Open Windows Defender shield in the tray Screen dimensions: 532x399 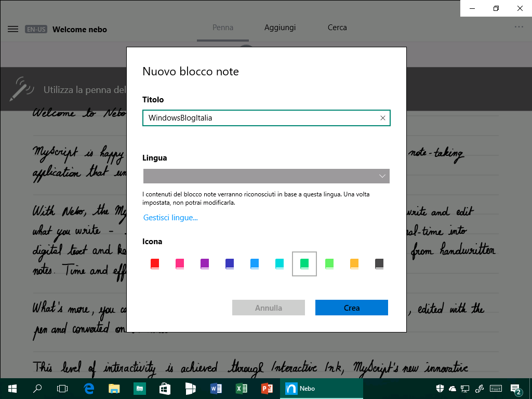440,389
